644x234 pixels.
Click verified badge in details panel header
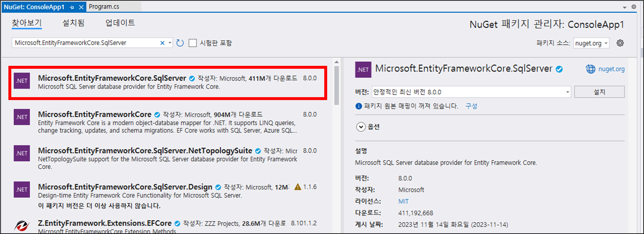click(559, 69)
